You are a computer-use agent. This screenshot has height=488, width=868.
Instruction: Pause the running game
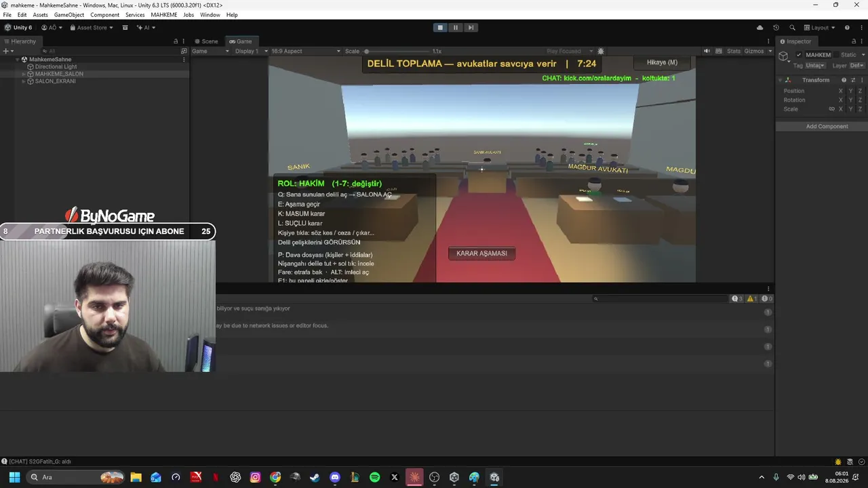pos(456,27)
